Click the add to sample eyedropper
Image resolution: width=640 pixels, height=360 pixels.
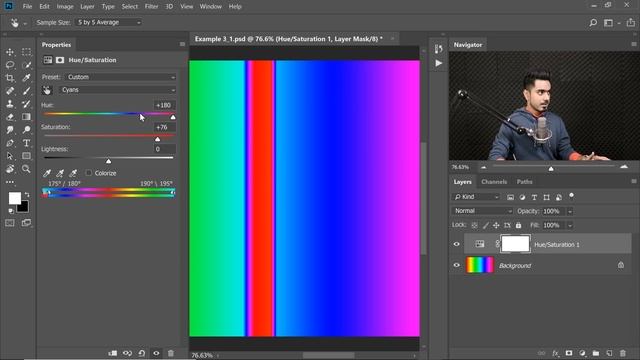(60, 173)
